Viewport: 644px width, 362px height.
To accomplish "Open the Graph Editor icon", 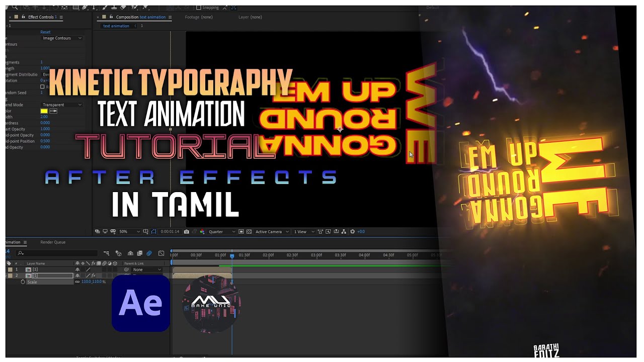I will pyautogui.click(x=161, y=253).
